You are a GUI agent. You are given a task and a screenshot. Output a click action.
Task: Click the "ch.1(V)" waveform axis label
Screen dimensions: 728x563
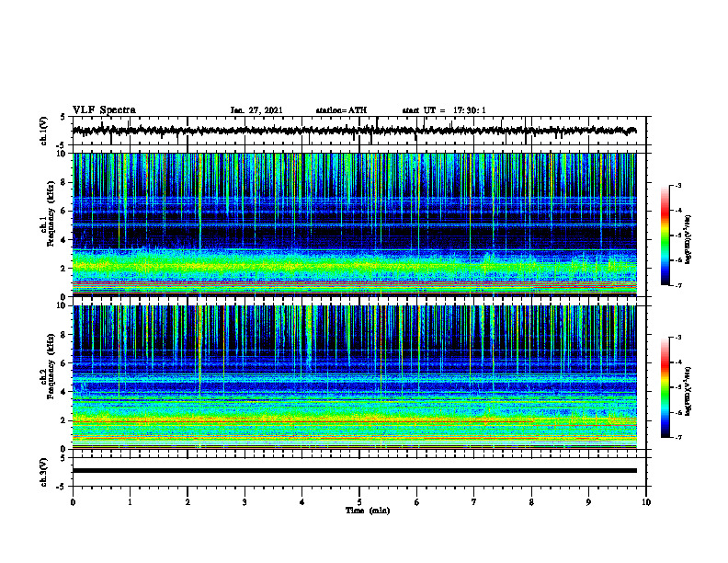44,131
